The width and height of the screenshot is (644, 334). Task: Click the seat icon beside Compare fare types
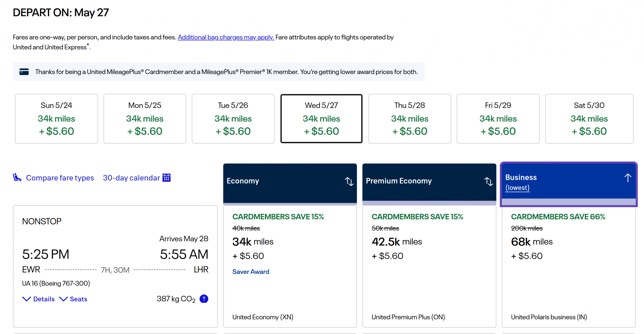[17, 177]
